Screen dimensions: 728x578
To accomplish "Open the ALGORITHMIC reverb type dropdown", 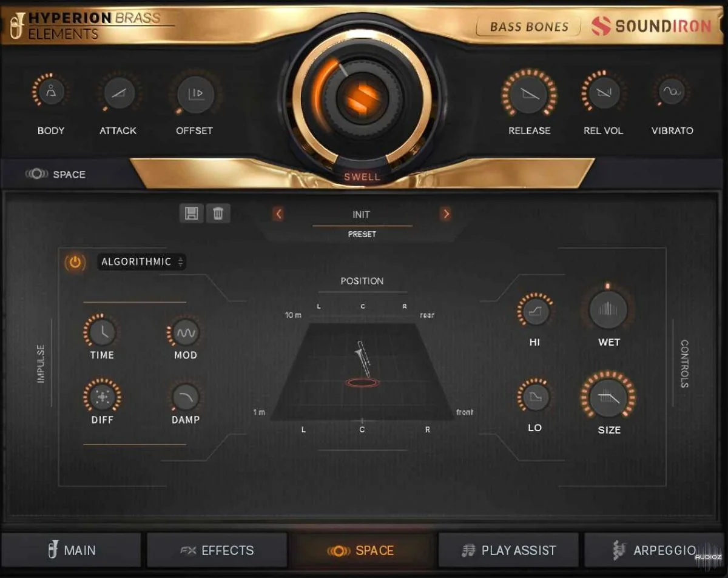I will [142, 262].
